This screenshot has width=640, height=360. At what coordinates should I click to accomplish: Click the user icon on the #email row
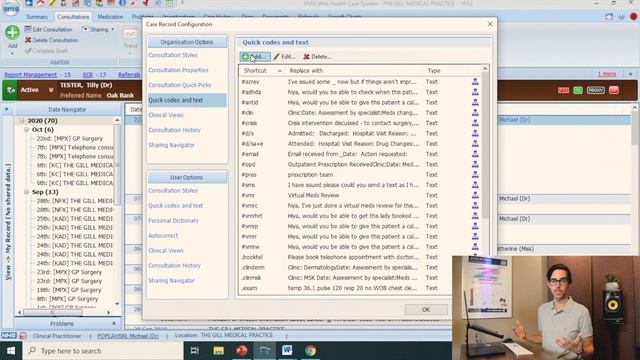(475, 154)
